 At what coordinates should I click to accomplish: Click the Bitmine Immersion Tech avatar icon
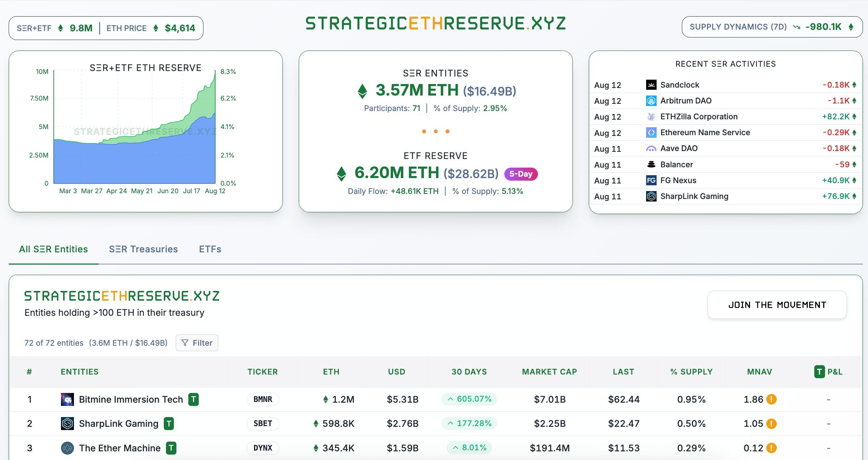[67, 399]
